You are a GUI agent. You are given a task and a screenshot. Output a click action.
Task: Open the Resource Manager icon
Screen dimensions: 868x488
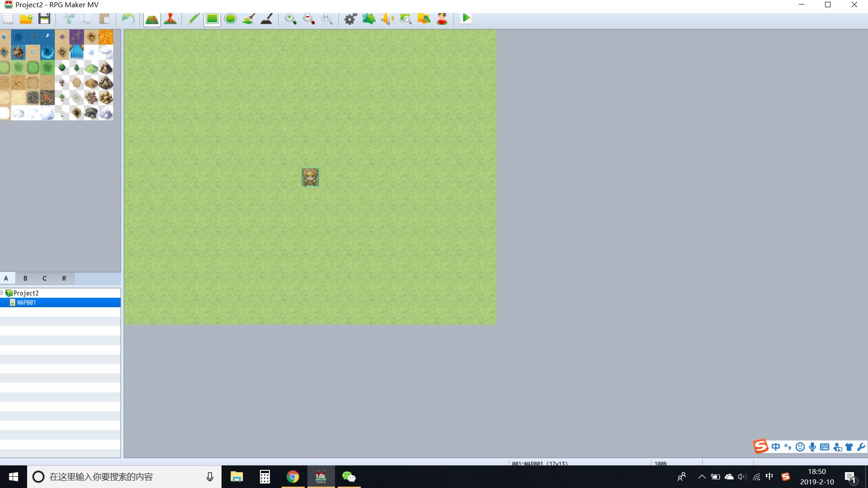pos(424,19)
